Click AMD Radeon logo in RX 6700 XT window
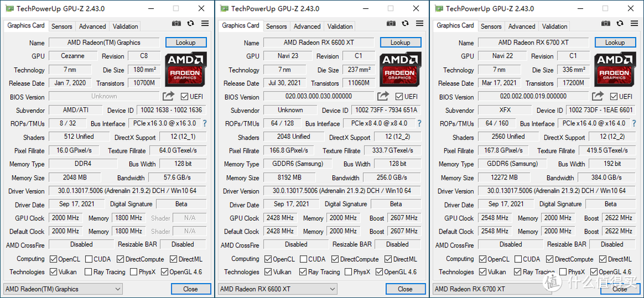This screenshot has height=298, width=644. click(x=615, y=69)
